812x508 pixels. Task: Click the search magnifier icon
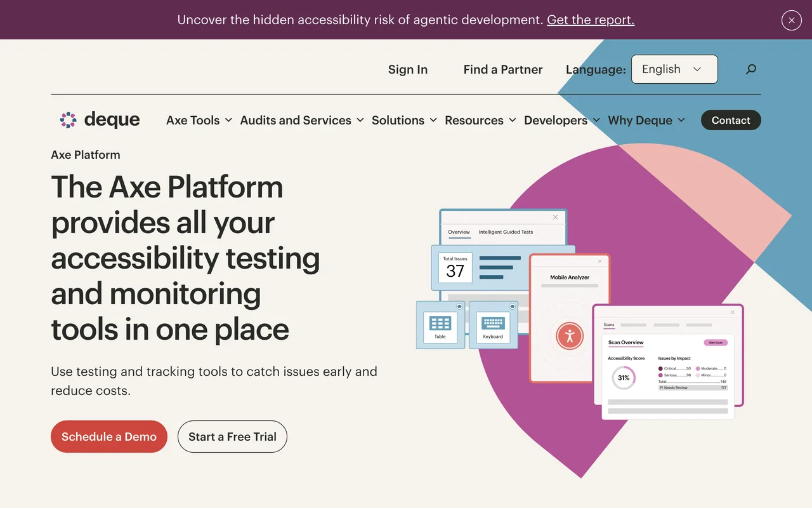point(751,69)
